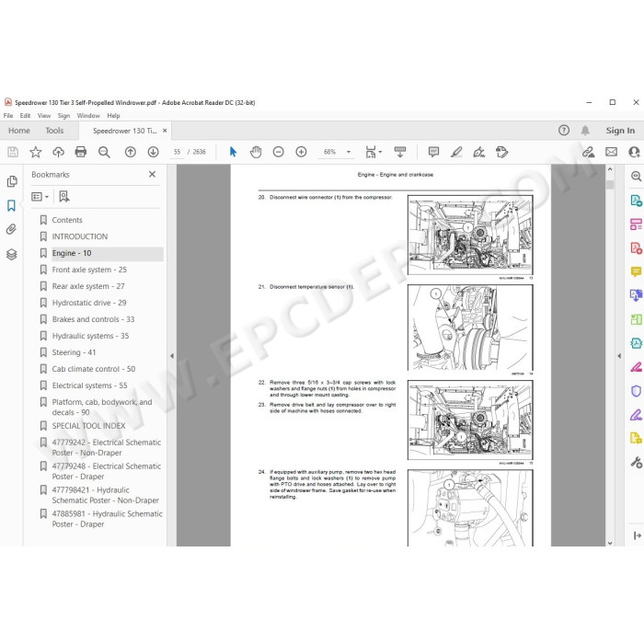
Task: Click the document scroll up arrow
Action: [x=610, y=168]
